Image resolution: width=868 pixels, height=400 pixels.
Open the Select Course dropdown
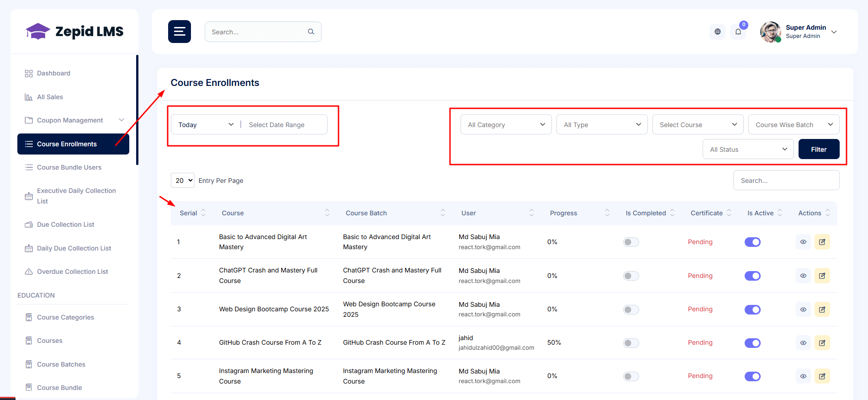coord(698,124)
